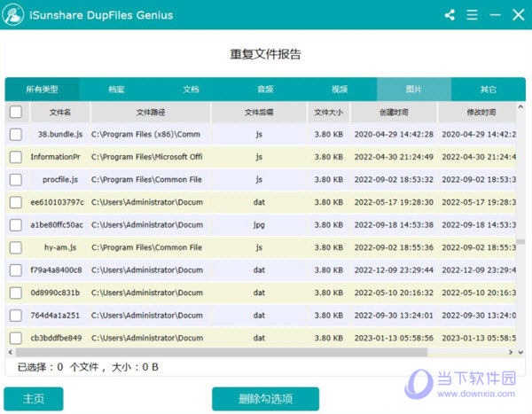Click the 已选择 status text
Viewport: 532px width, 414px height.
click(x=88, y=367)
